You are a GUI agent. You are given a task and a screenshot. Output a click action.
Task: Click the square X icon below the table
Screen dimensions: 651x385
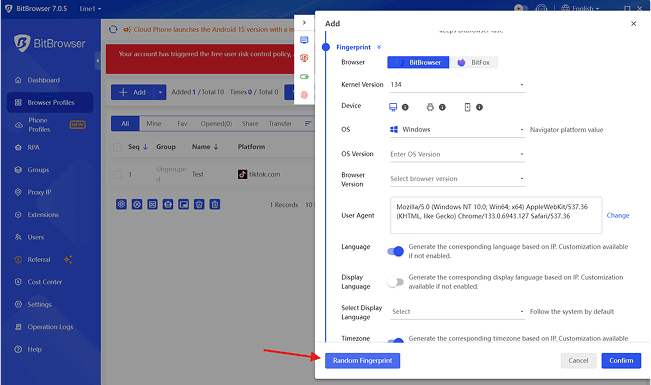pos(152,204)
